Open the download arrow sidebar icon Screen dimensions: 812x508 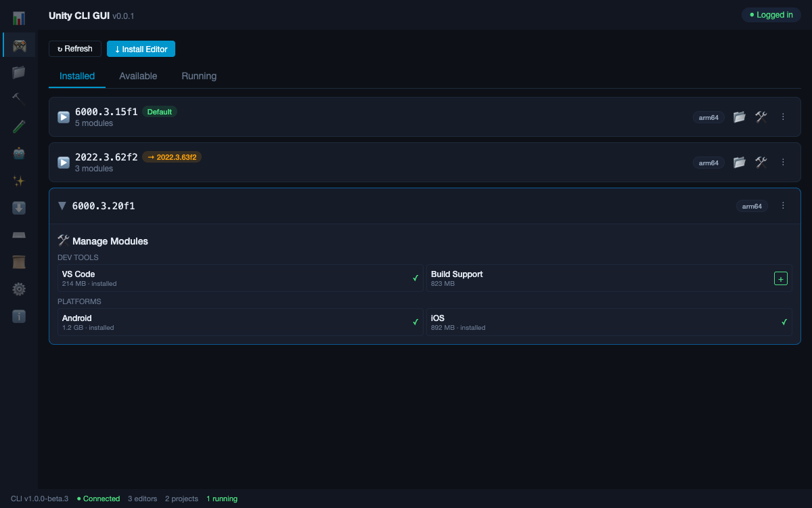tap(19, 208)
